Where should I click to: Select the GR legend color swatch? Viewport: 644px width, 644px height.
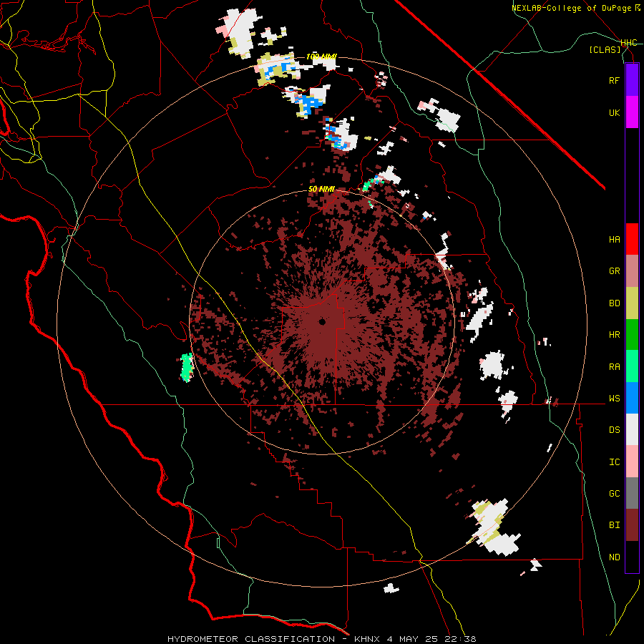click(632, 271)
